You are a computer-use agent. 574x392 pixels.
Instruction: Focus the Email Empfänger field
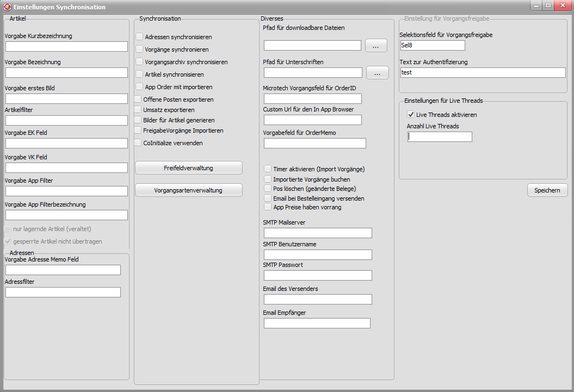pyautogui.click(x=317, y=323)
